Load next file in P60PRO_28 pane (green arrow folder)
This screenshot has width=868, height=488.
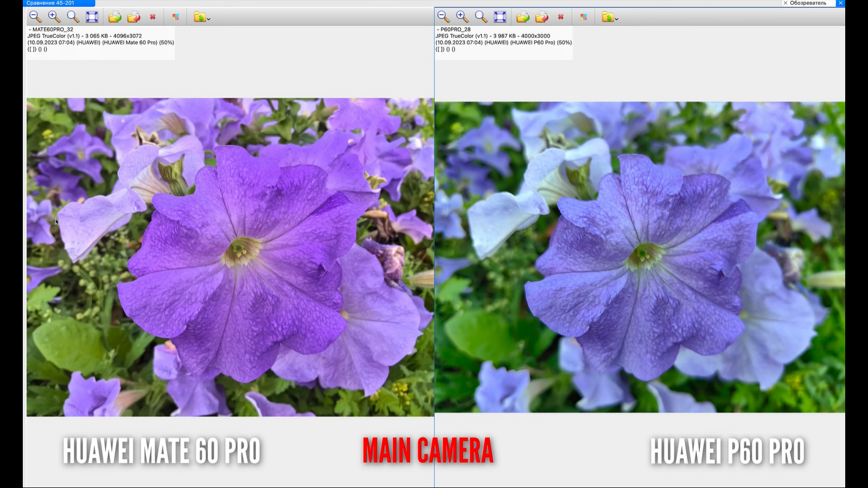coord(522,17)
